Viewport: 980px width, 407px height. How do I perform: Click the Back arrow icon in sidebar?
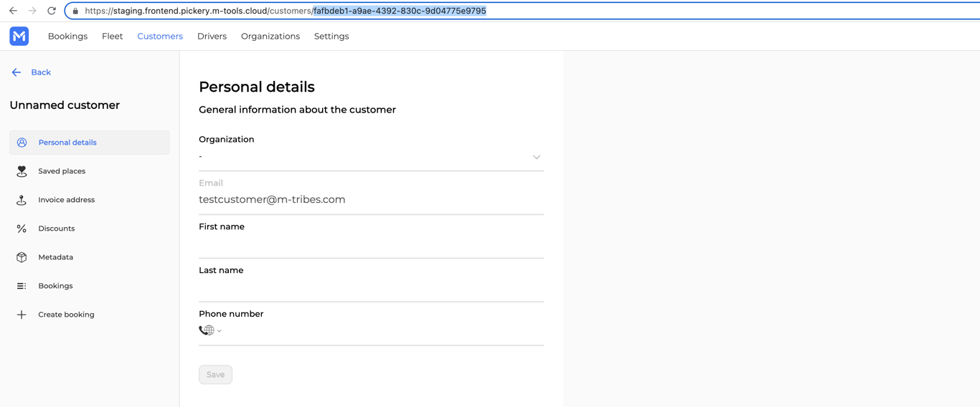(x=17, y=72)
